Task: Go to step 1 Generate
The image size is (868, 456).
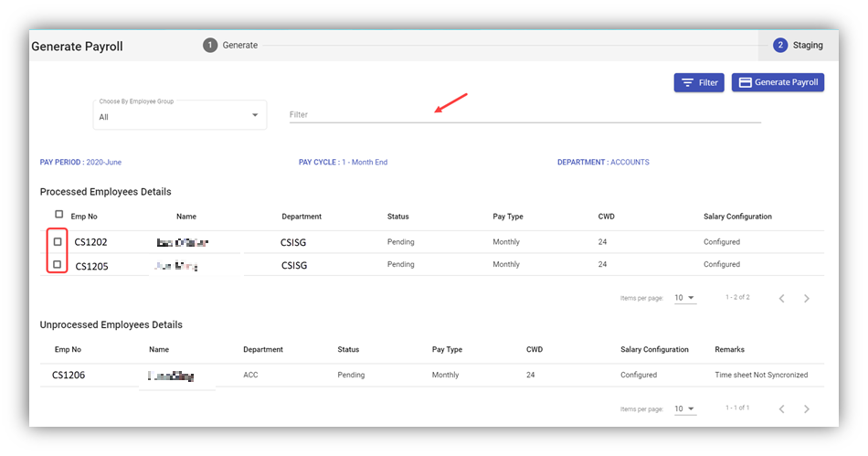Action: click(x=239, y=45)
